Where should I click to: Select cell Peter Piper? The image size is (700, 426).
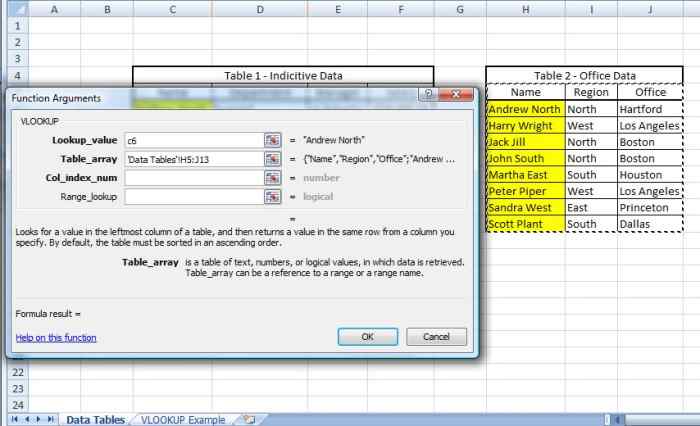point(525,191)
